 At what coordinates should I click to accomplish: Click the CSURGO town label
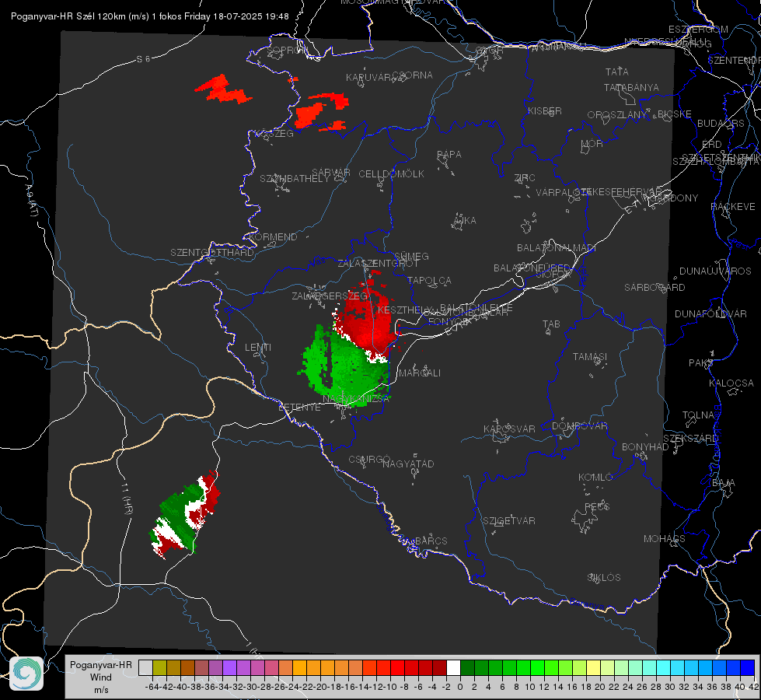pos(369,459)
